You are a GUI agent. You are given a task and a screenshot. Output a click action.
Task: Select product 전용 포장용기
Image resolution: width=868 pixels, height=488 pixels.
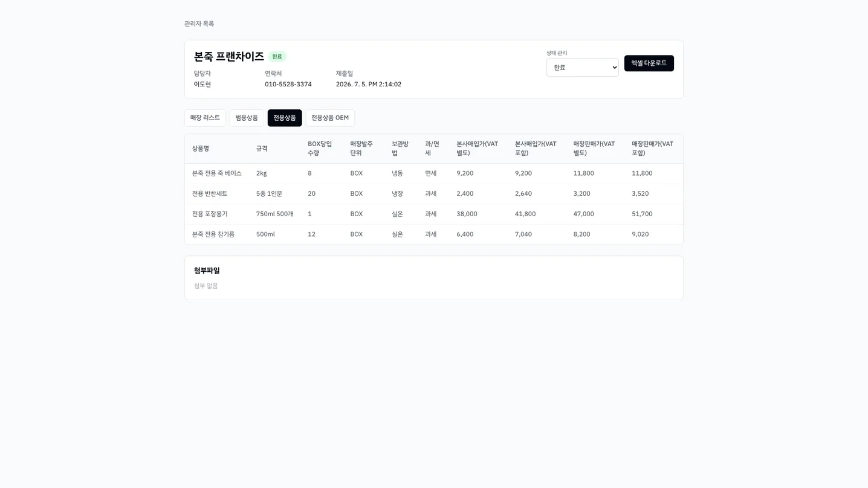210,214
